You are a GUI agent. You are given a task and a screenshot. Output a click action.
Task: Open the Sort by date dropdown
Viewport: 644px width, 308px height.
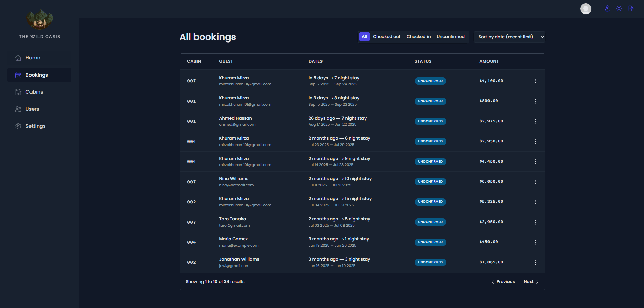click(x=510, y=37)
